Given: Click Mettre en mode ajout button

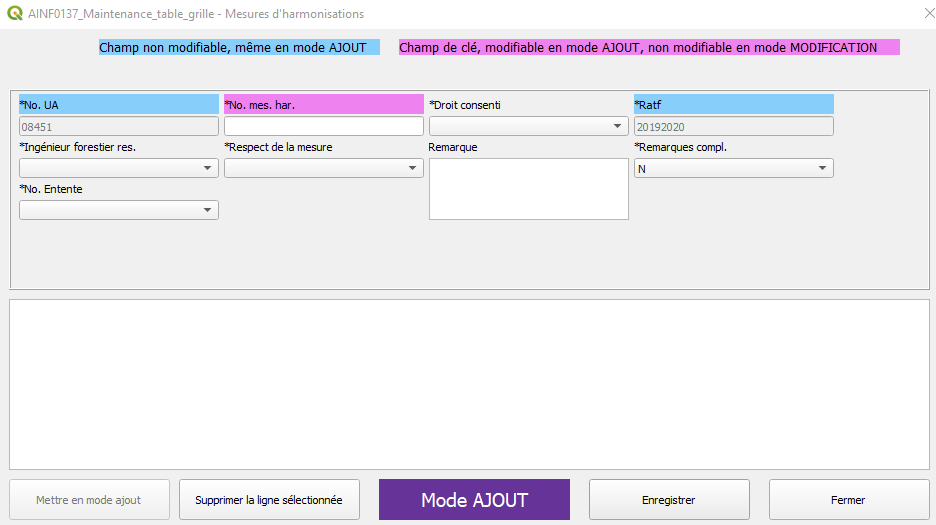Looking at the screenshot, I should [x=89, y=500].
